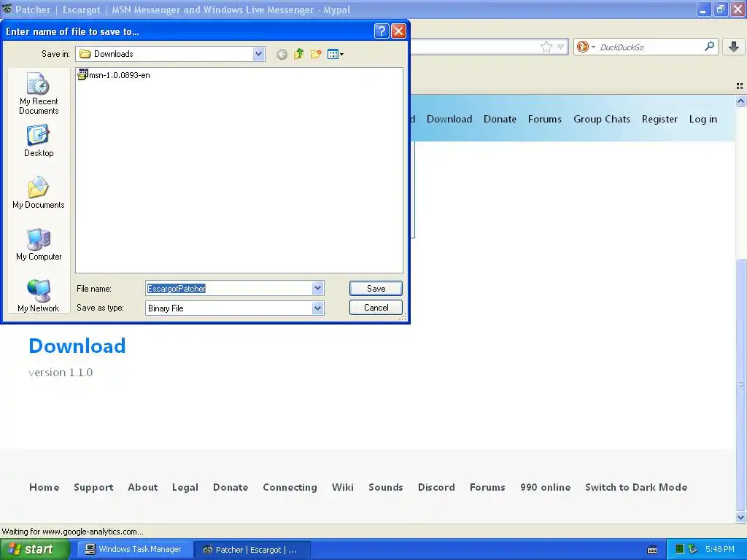Minimize the Mypal browser window
Image resolution: width=747 pixels, height=560 pixels.
[704, 9]
